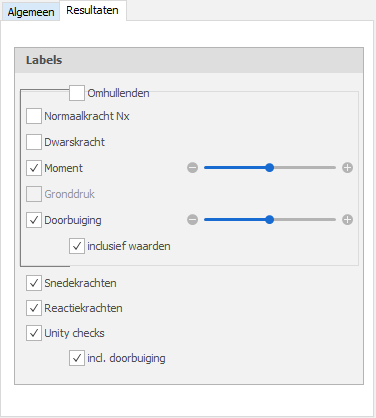The image size is (376, 418).
Task: Disable the Doorbuiging checkbox
Action: point(34,220)
